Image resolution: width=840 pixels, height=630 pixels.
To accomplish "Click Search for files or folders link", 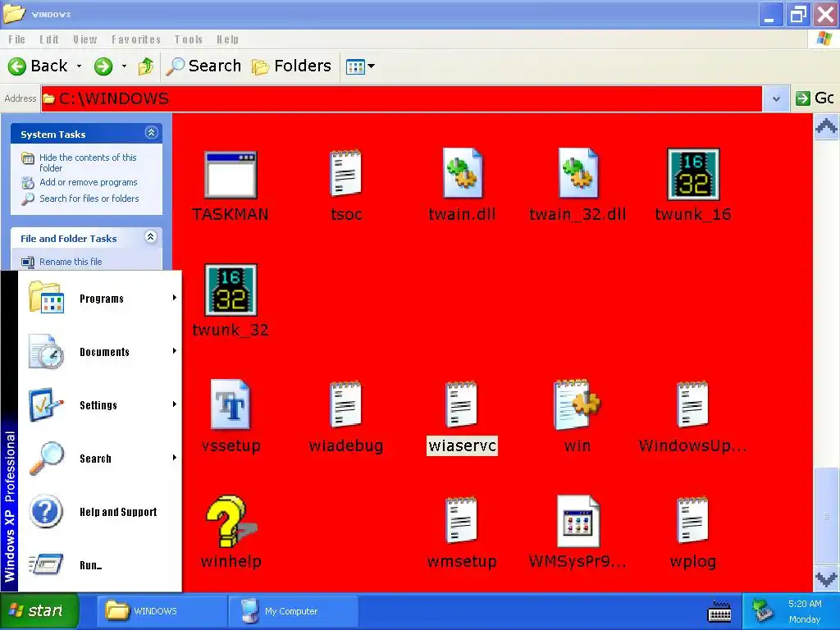I will 89,199.
